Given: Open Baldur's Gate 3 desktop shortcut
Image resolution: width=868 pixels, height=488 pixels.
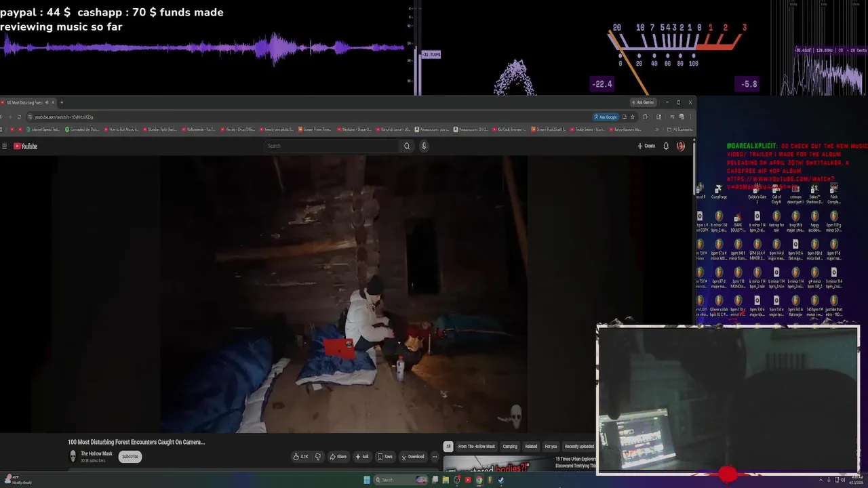Looking at the screenshot, I should [x=757, y=194].
